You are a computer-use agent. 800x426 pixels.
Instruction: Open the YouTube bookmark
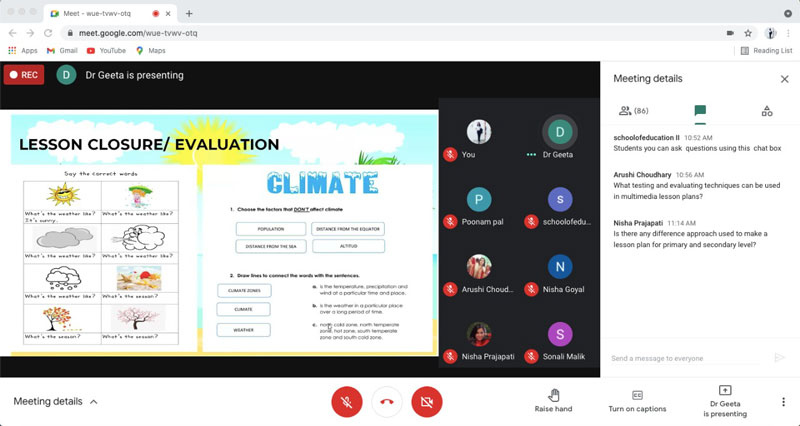tap(106, 50)
